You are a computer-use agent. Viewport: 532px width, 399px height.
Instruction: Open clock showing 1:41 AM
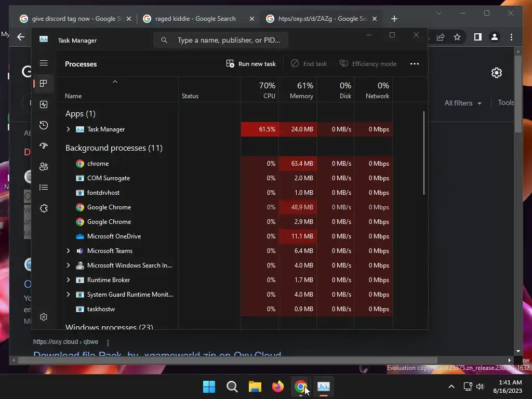508,387
